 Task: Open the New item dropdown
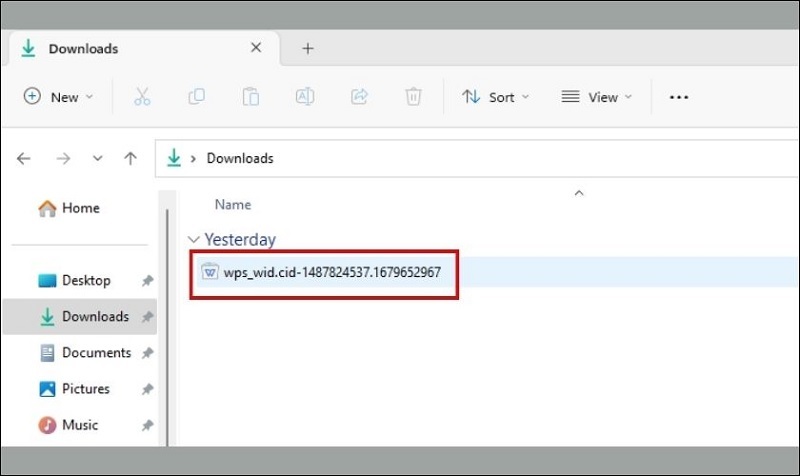58,97
